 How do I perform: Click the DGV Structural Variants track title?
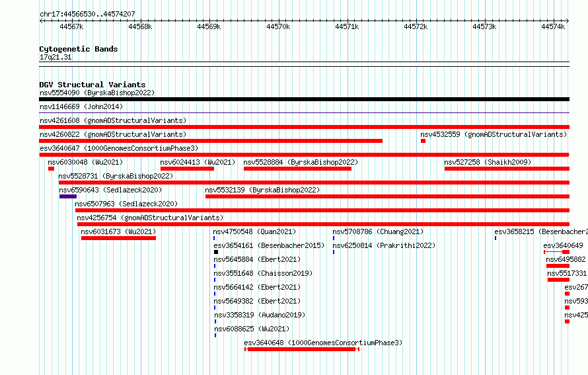(92, 85)
